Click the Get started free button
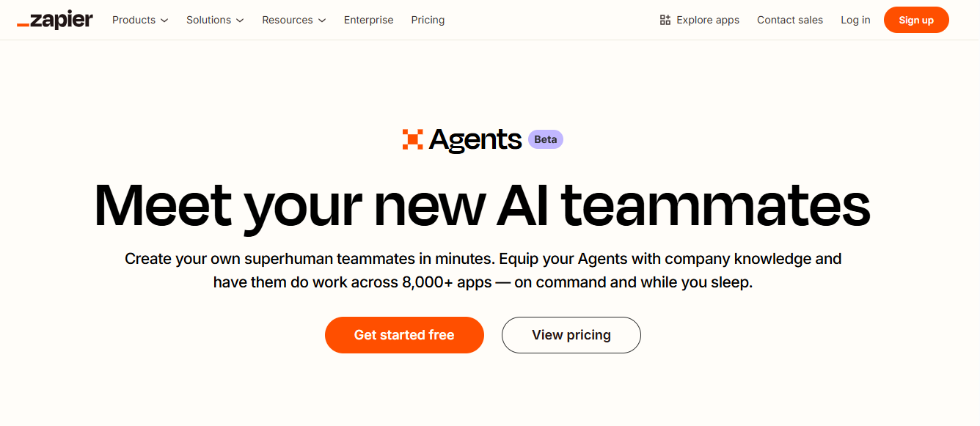Image resolution: width=980 pixels, height=426 pixels. point(404,335)
